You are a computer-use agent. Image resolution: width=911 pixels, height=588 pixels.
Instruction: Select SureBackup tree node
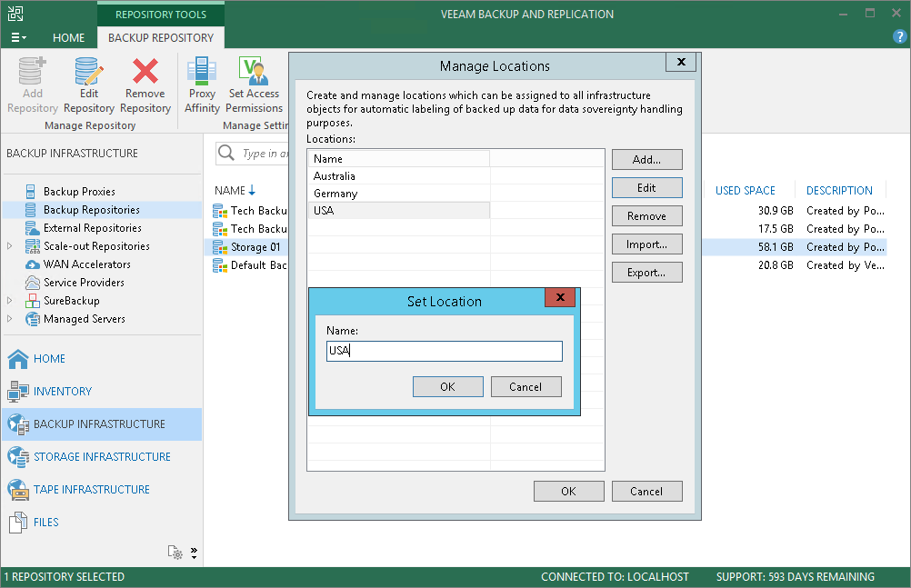72,301
